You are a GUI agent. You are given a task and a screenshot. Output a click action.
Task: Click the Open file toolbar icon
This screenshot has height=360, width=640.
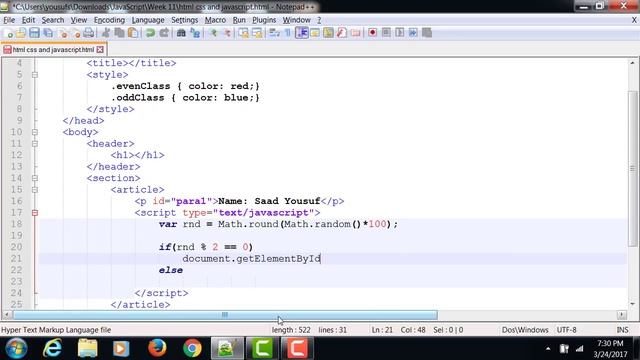(x=21, y=33)
